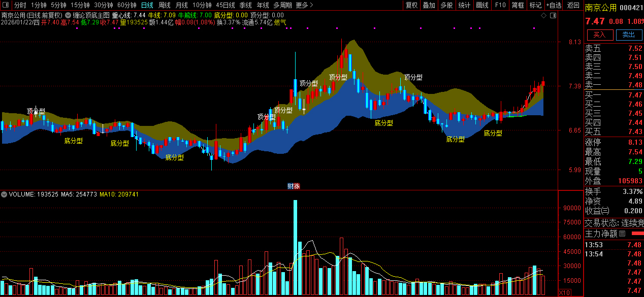Open the 统计 statistics tool
Image resolution: width=644 pixels, height=297 pixels.
(464, 5)
